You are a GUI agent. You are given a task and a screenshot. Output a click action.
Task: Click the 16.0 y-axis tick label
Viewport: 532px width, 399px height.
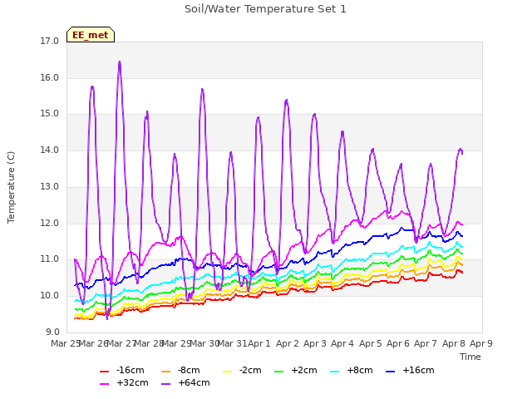(50, 77)
